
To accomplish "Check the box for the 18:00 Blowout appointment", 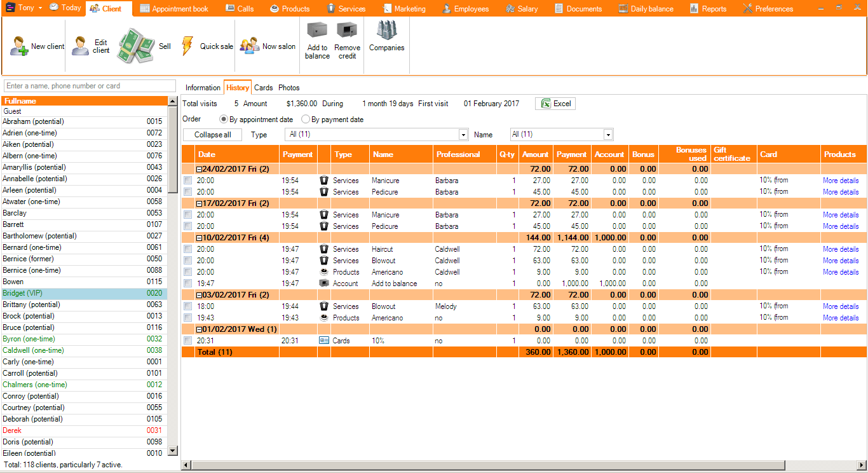I will point(187,306).
